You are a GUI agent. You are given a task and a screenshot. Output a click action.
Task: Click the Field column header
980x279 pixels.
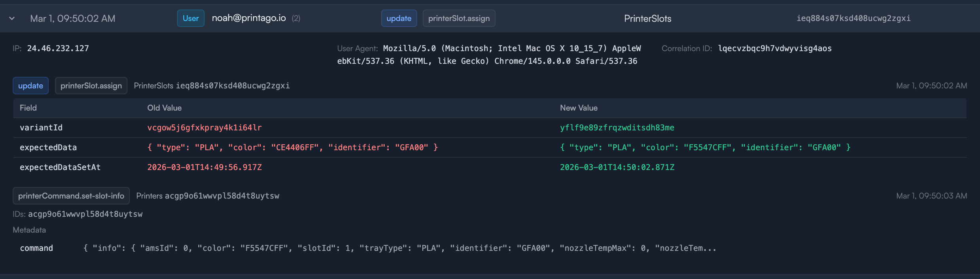pos(28,108)
